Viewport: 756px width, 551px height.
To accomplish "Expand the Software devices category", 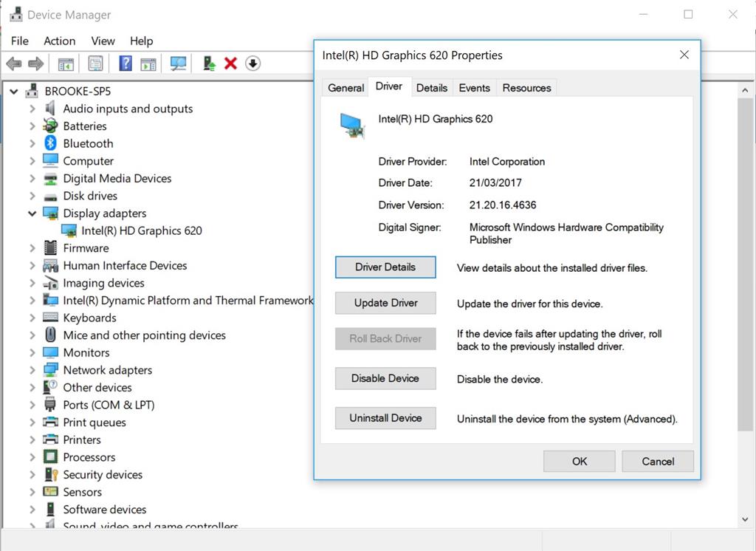I will 32,510.
